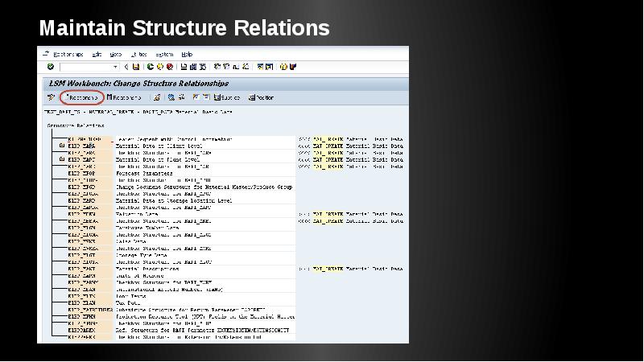
Task: Select the International Article Numbers (EANs) row
Action: (180, 290)
